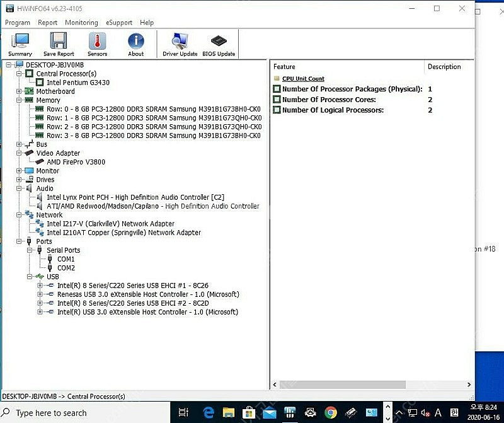This screenshot has width=504, height=423.
Task: Open the Sensors thermometer icon
Action: tap(98, 44)
